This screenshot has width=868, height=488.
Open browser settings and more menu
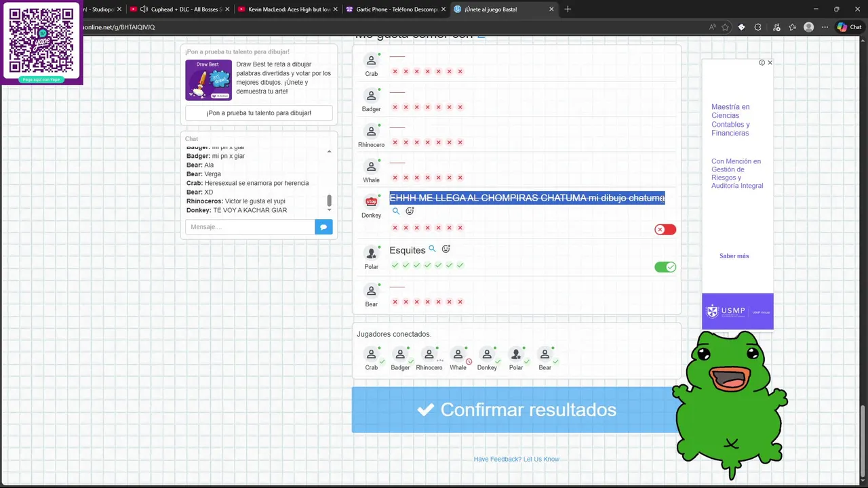tap(825, 27)
